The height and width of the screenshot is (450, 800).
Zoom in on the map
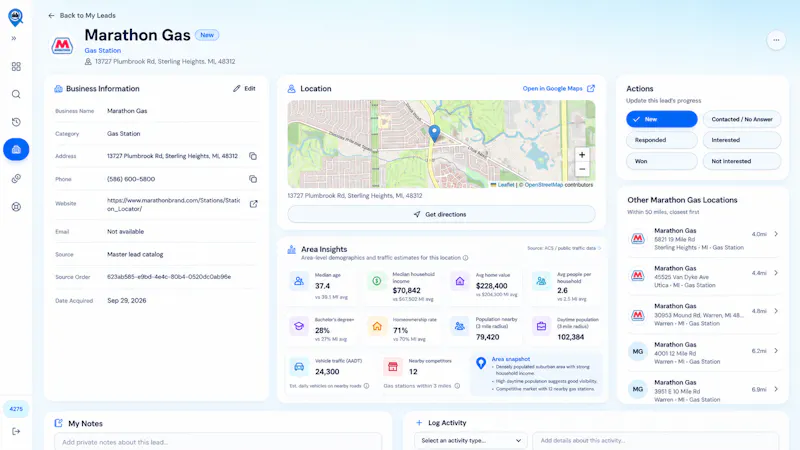pyautogui.click(x=582, y=155)
